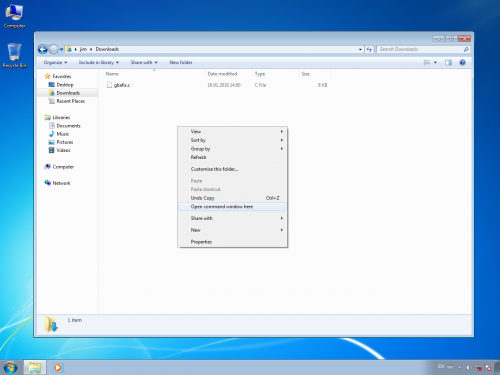Screen dimensions: 500x375
Task: Click the New folder button
Action: click(x=181, y=62)
